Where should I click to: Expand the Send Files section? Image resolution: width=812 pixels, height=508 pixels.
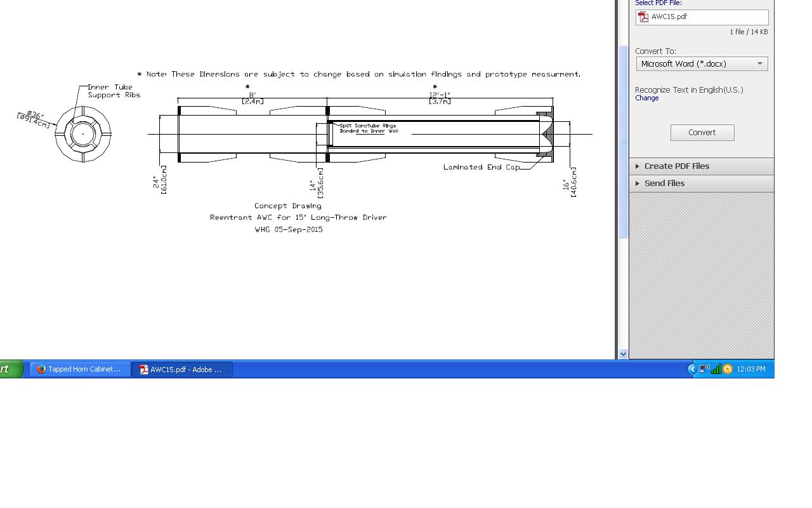701,184
